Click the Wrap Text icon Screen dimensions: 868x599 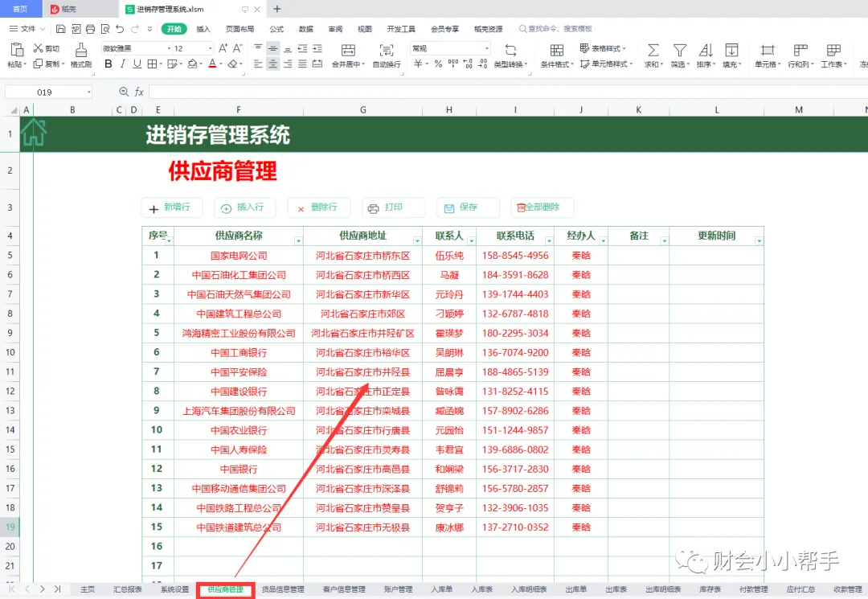click(x=387, y=51)
